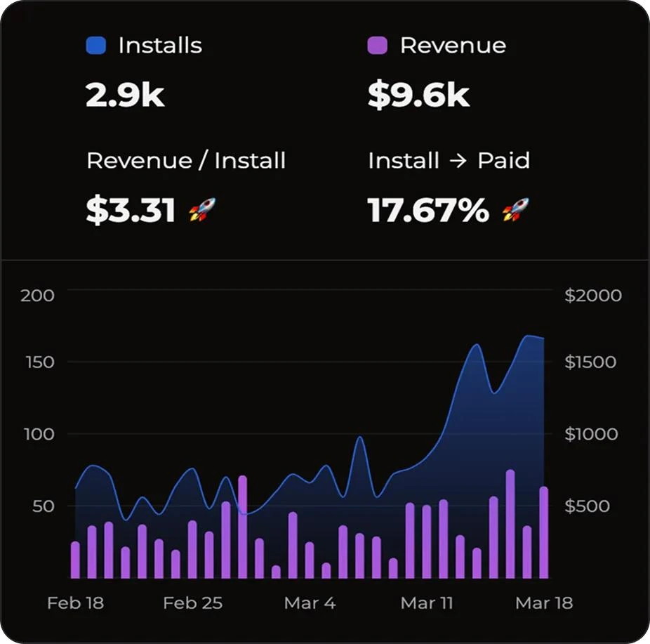
Task: Open details for the 17.67% conversion metric
Action: (x=426, y=209)
